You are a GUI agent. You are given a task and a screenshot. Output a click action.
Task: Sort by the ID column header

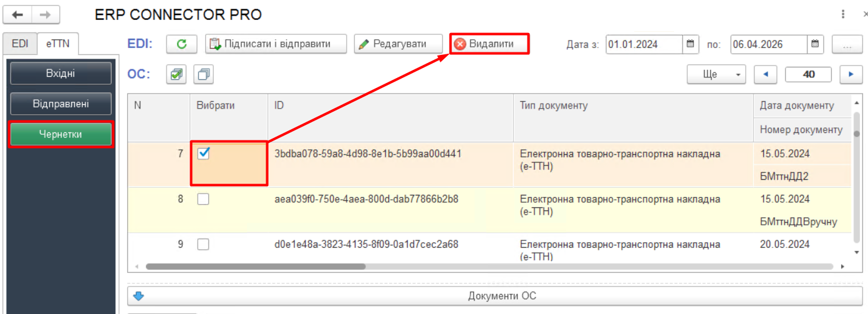click(x=390, y=118)
